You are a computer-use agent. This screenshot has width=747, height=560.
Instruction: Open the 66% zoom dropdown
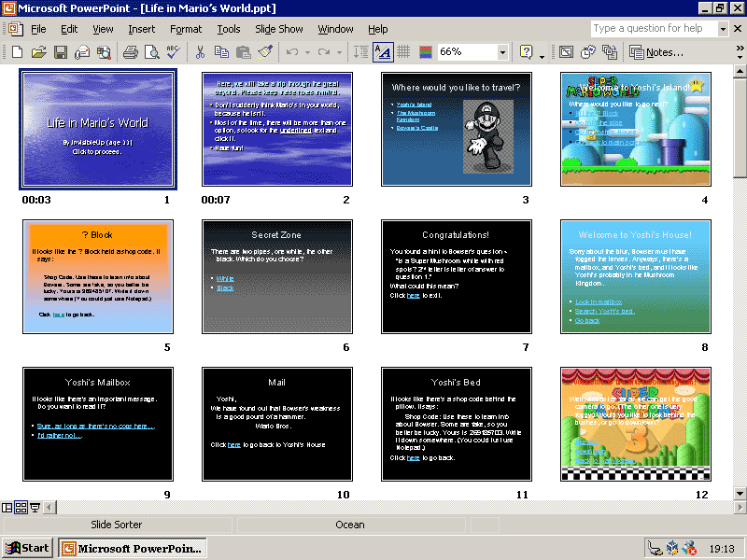[x=502, y=52]
